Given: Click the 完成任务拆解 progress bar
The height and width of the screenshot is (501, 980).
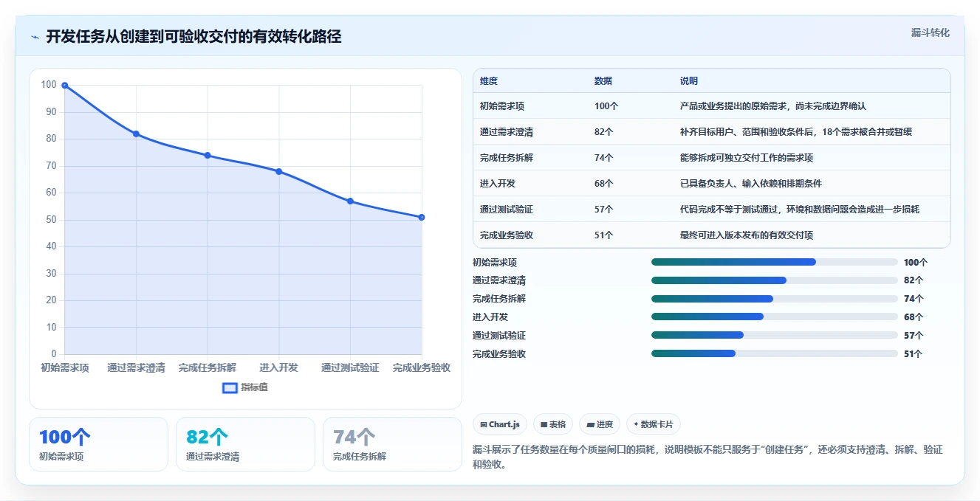Looking at the screenshot, I should (775, 299).
